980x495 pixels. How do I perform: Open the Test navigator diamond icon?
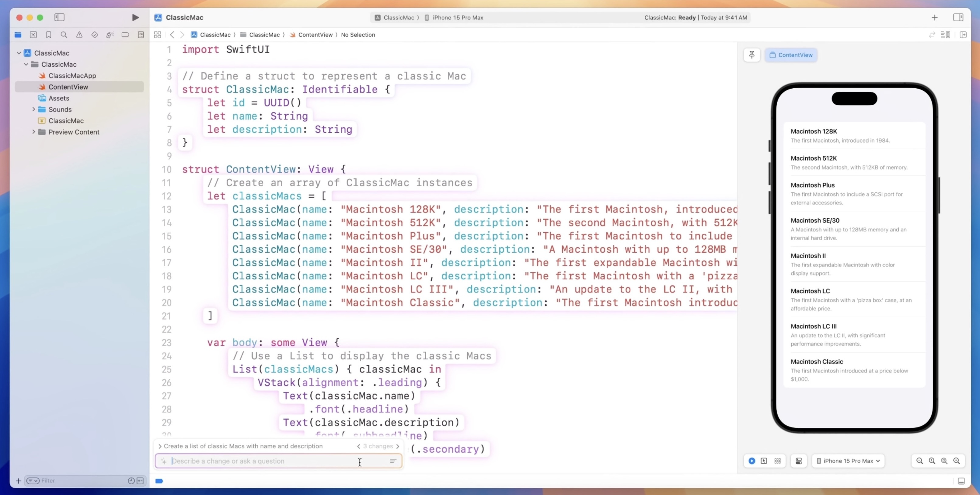click(x=95, y=35)
